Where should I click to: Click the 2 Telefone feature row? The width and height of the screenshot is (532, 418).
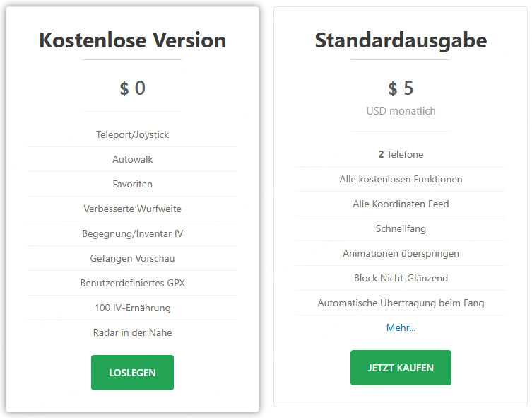(x=401, y=154)
